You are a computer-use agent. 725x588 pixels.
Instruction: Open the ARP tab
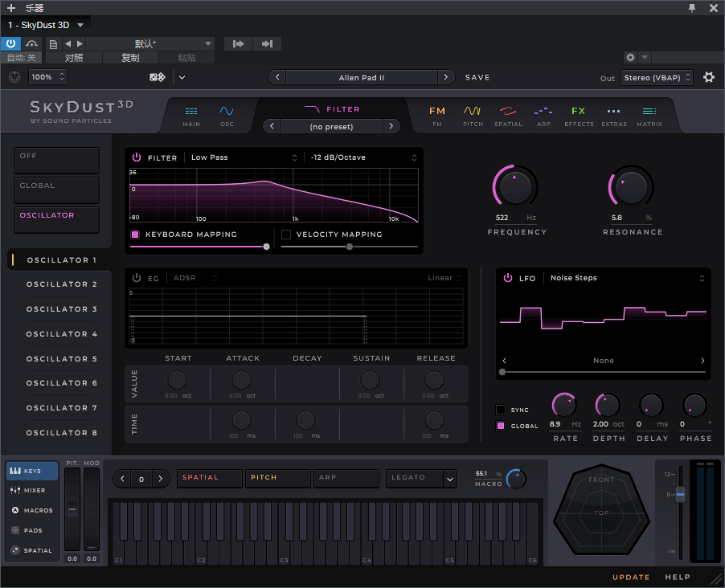coord(543,116)
